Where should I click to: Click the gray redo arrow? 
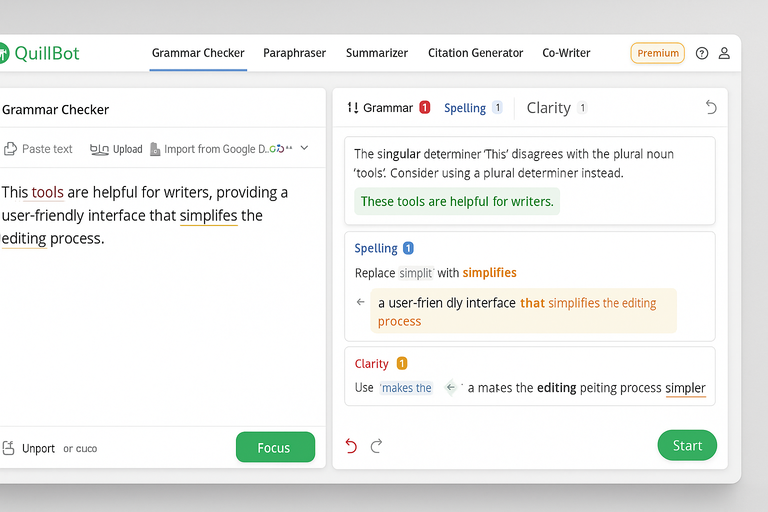(376, 446)
